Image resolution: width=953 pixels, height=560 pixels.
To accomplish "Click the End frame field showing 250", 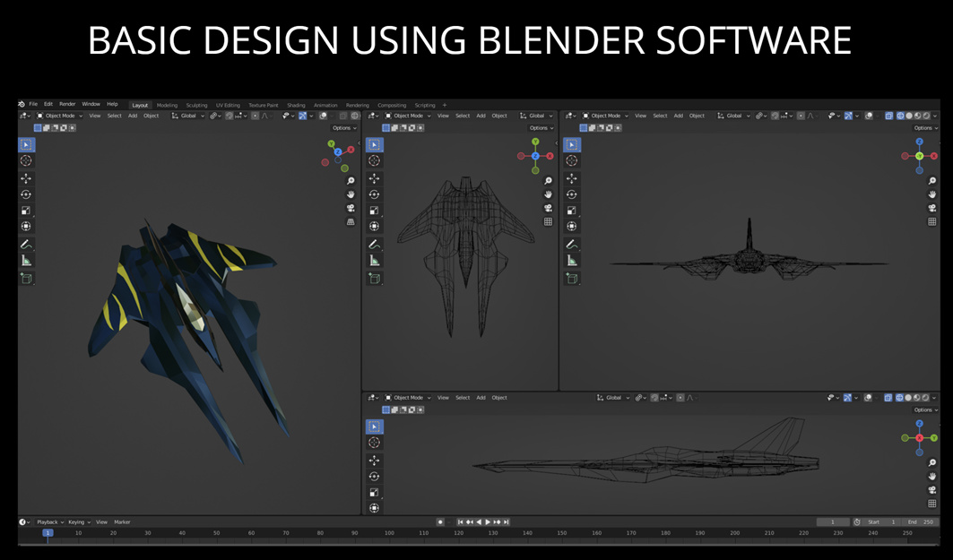I will [920, 521].
